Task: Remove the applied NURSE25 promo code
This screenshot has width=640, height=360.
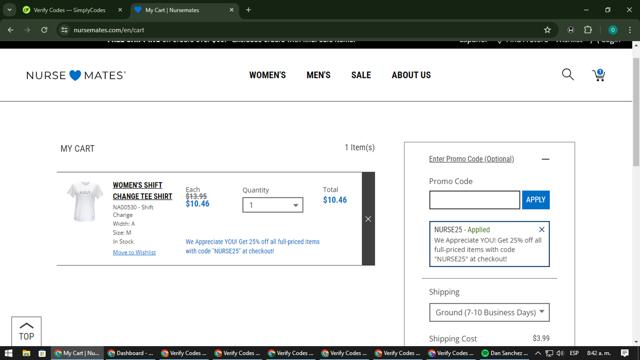Action: click(x=542, y=229)
